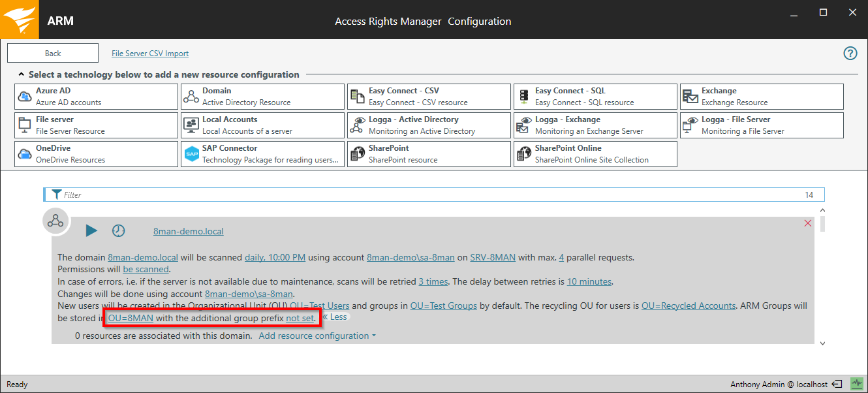
Task: Start scan with the play icon
Action: click(91, 230)
